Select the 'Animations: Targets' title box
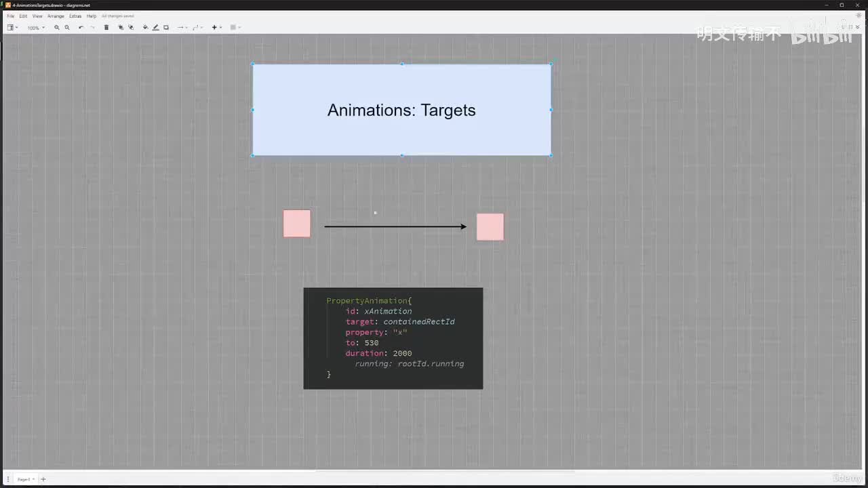 (x=401, y=110)
